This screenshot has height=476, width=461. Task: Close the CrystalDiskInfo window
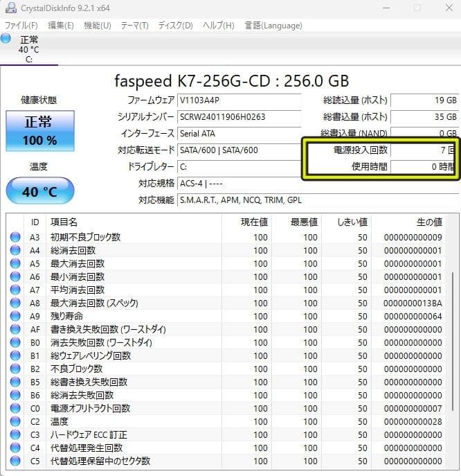click(449, 8)
